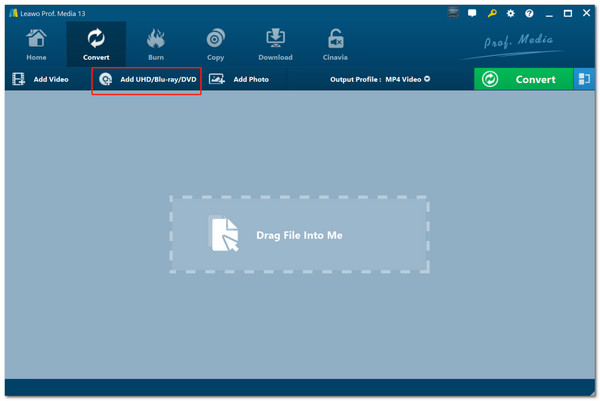
Task: Open the Home module
Action: coord(36,45)
